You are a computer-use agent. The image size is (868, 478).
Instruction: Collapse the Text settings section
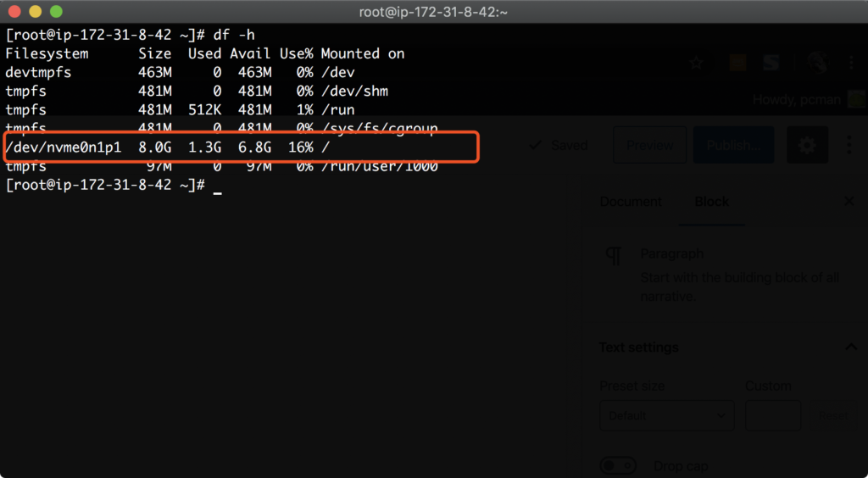point(850,347)
